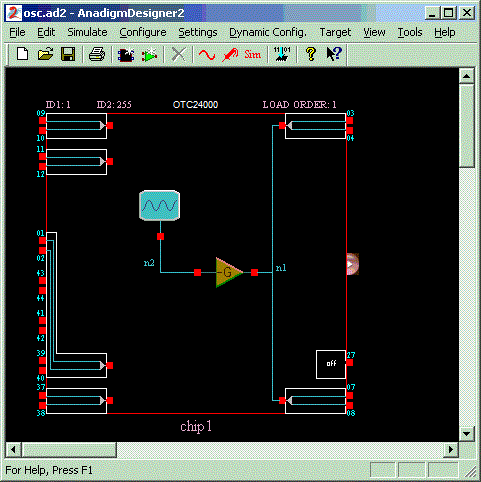This screenshot has width=481, height=482.
Task: Click the AnadigmDesigner2 title bar icon
Action: point(13,13)
